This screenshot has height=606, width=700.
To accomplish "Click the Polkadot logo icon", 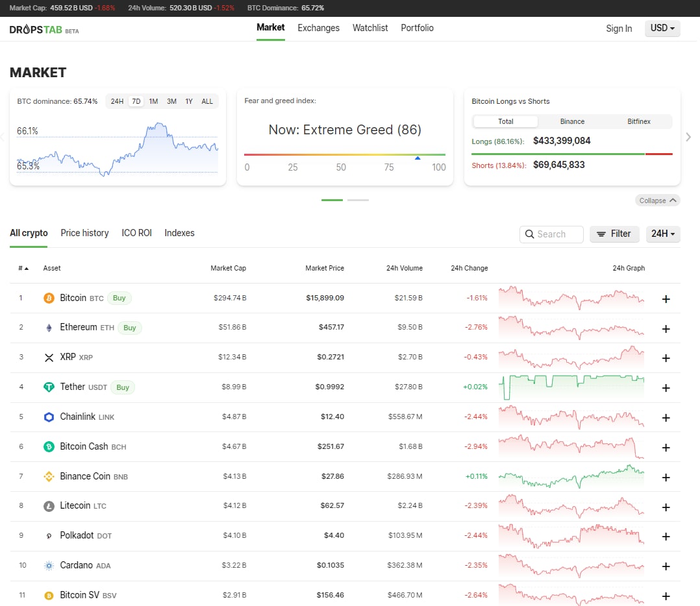I will pos(49,536).
